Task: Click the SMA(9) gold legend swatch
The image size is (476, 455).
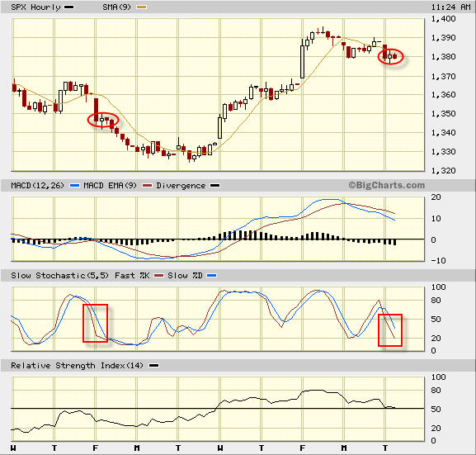Action: (x=141, y=7)
